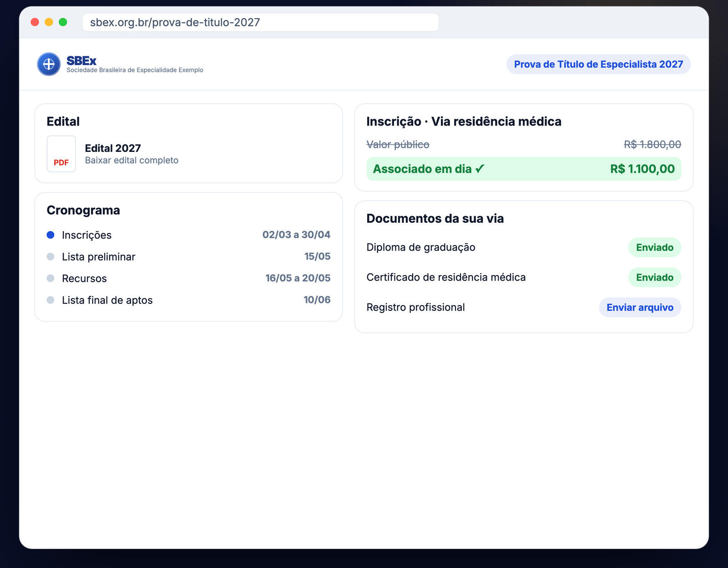
Task: Click Enviado badge for Certificado de residência médica
Action: click(654, 277)
